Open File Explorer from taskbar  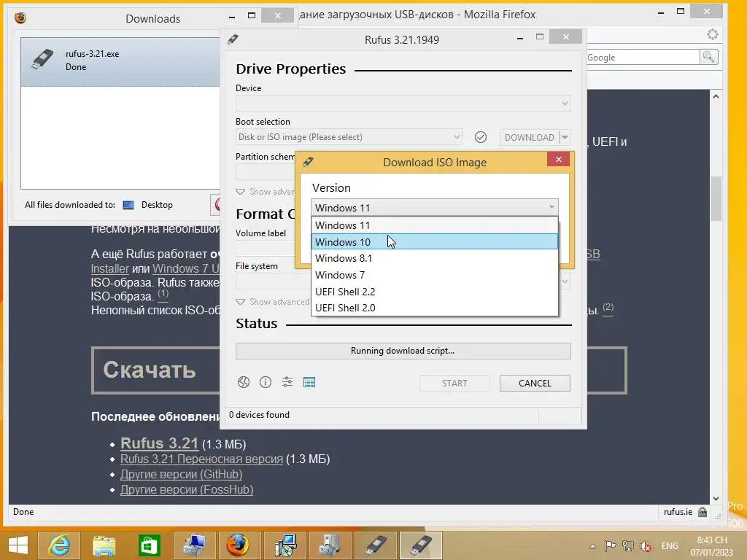pyautogui.click(x=104, y=545)
